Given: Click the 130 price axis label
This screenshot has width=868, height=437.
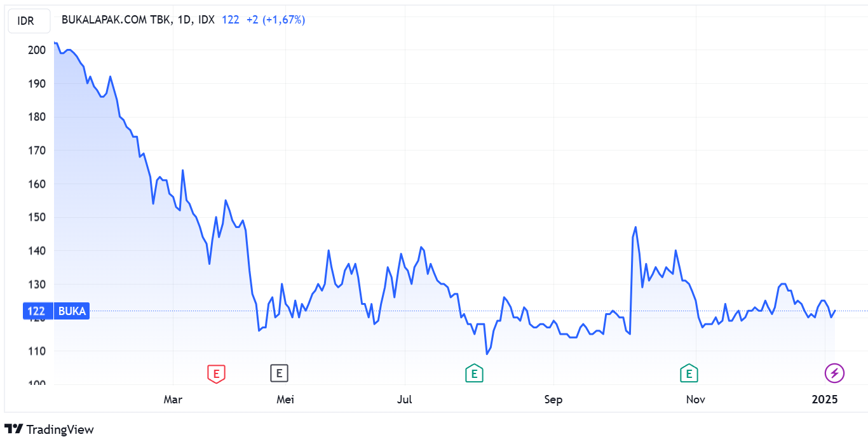Looking at the screenshot, I should pos(37,284).
